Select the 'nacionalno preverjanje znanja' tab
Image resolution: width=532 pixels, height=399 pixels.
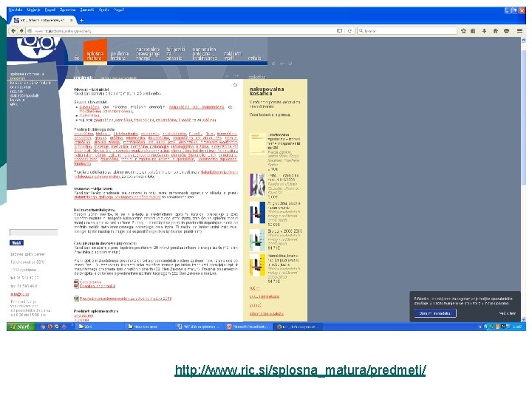148,54
